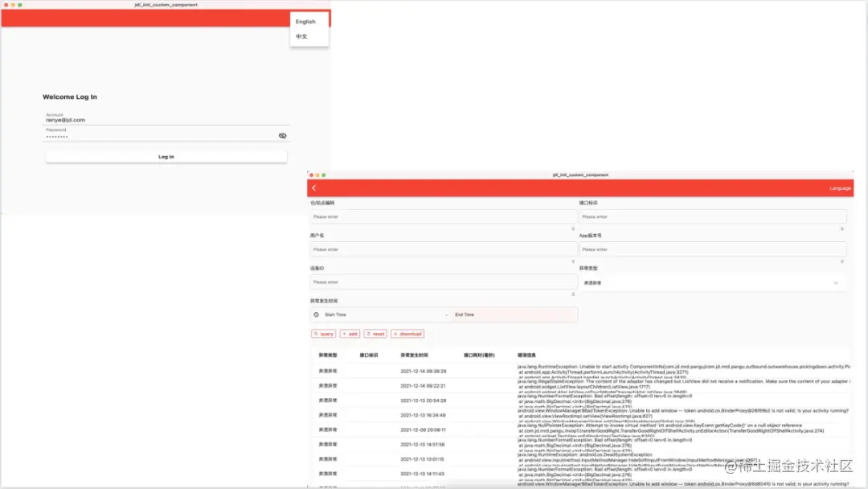868x489 pixels.
Task: Select row dated 2021-12-14 09:38:28
Action: point(580,371)
